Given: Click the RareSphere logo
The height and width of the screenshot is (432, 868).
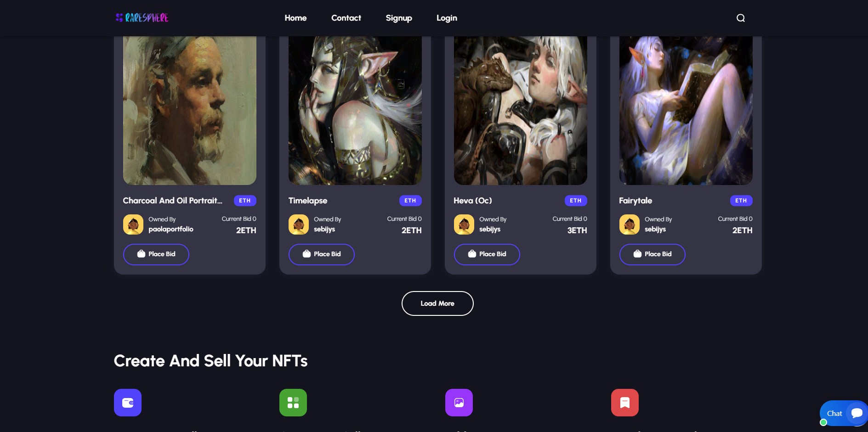Looking at the screenshot, I should point(142,18).
